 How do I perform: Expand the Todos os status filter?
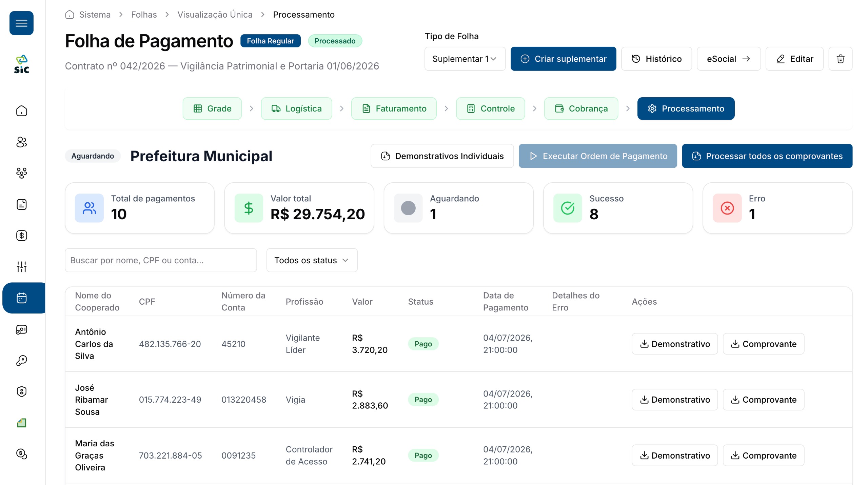coord(312,260)
